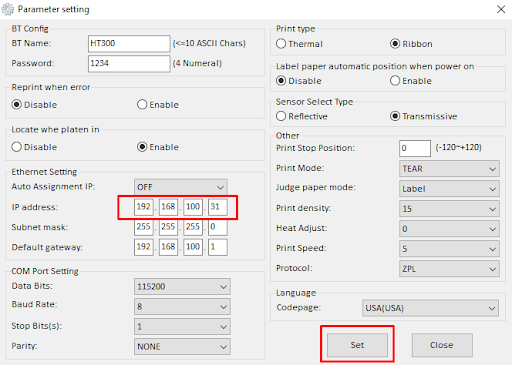Click the "Print Stop Position:" label
Viewport: 512px width, 365px height.
[x=315, y=148]
